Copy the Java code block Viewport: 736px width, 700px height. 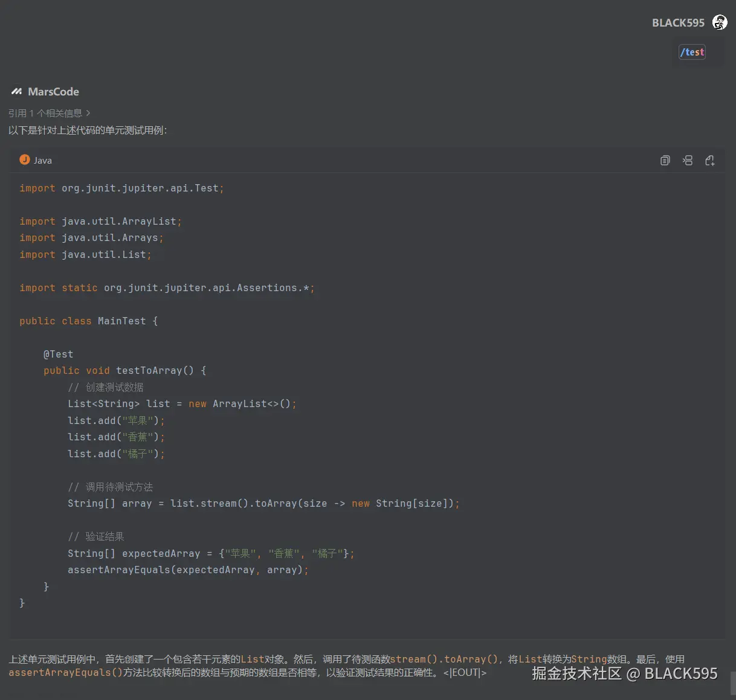point(665,160)
